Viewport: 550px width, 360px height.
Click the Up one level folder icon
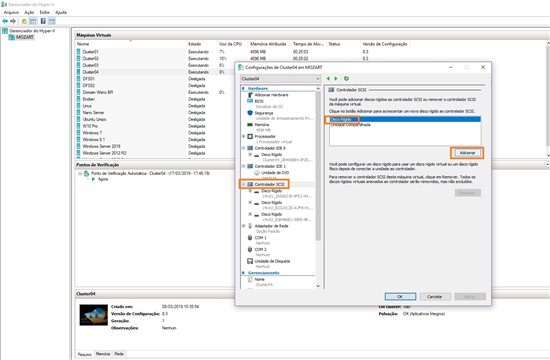tap(24, 21)
